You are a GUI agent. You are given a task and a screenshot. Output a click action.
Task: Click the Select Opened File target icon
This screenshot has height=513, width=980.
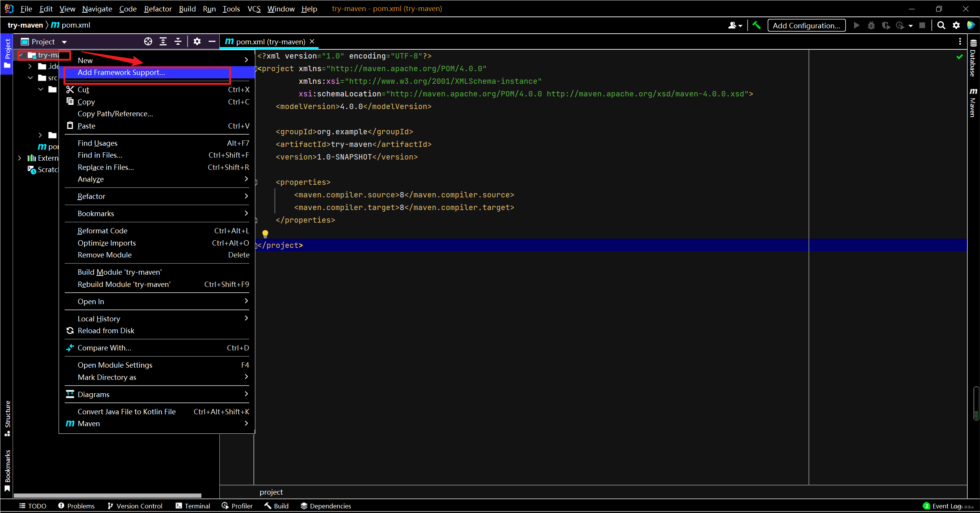(148, 41)
